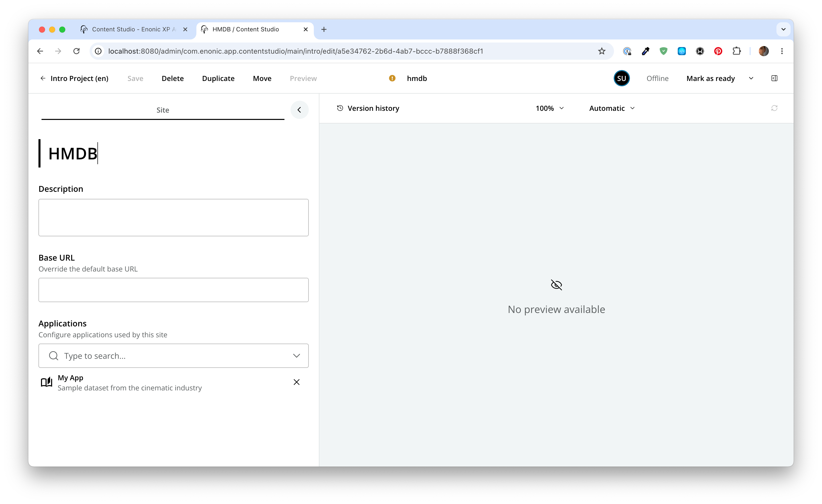Click 'Override the default base URL' text

[88, 269]
